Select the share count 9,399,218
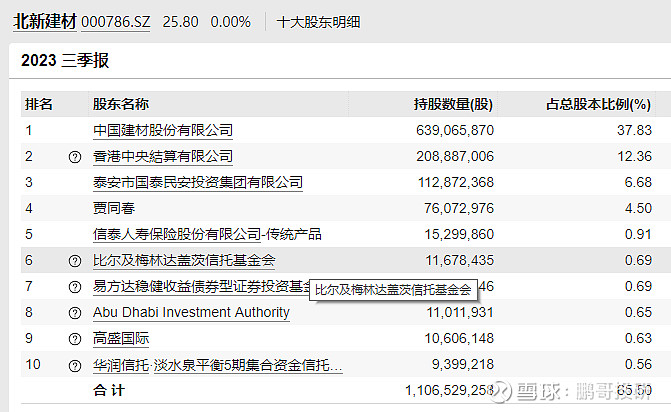Image resolution: width=671 pixels, height=412 pixels. click(463, 365)
